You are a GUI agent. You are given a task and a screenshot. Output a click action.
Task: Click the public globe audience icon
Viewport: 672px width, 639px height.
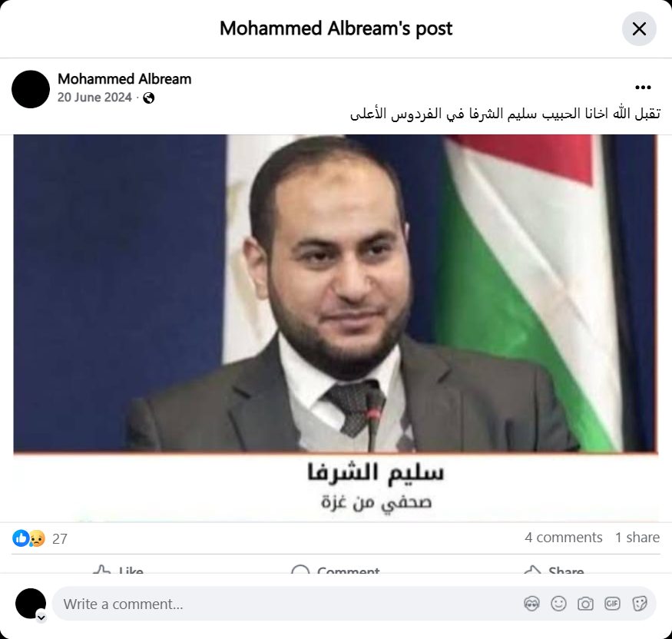point(149,98)
